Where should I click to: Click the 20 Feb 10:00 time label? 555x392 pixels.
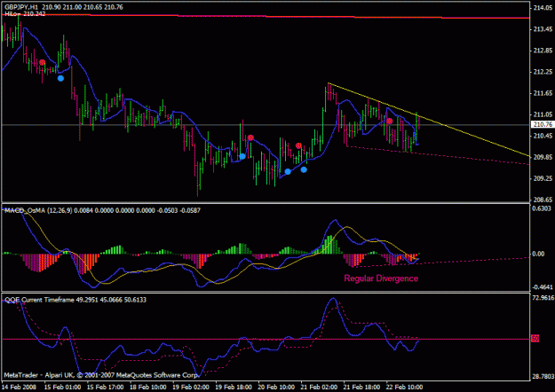click(x=276, y=387)
